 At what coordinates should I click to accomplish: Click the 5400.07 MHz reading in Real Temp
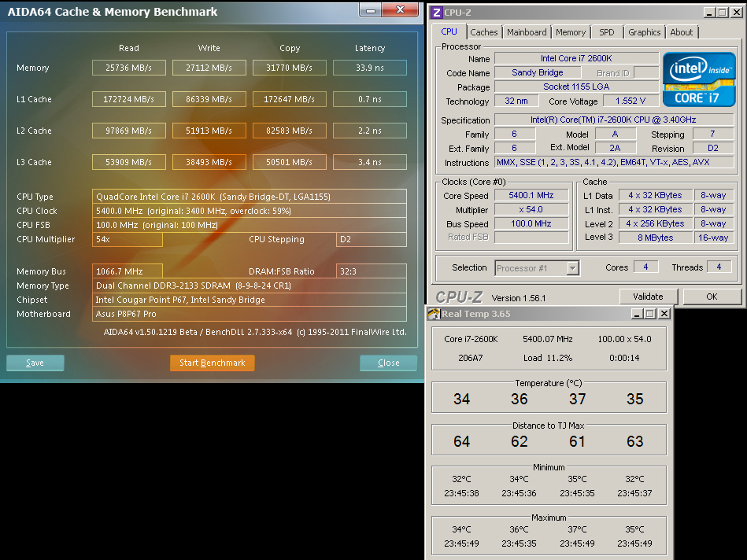[x=548, y=339]
